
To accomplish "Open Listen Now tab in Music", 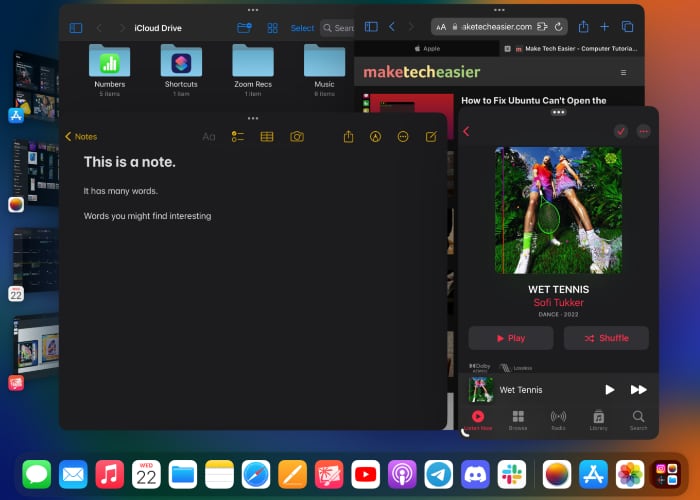I will [478, 420].
